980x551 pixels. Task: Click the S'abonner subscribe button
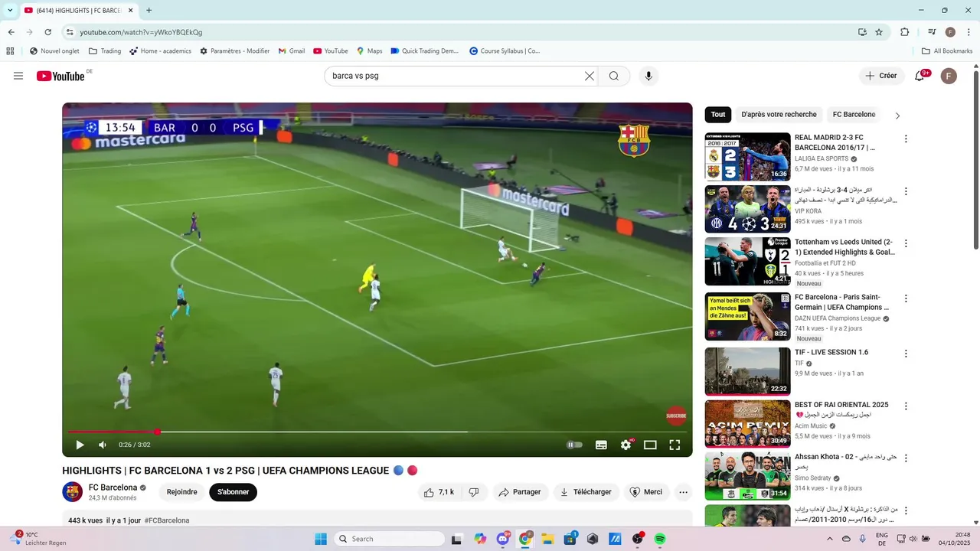pyautogui.click(x=233, y=492)
